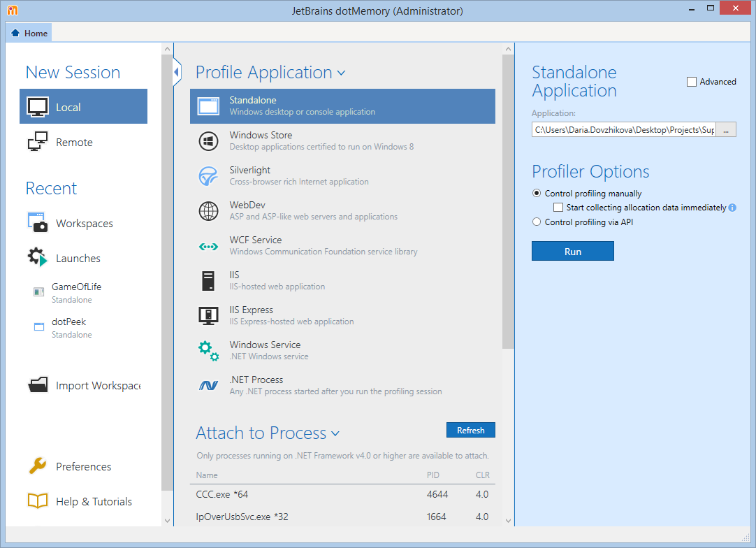Click the Remote session computers icon
The width and height of the screenshot is (756, 548).
point(38,142)
